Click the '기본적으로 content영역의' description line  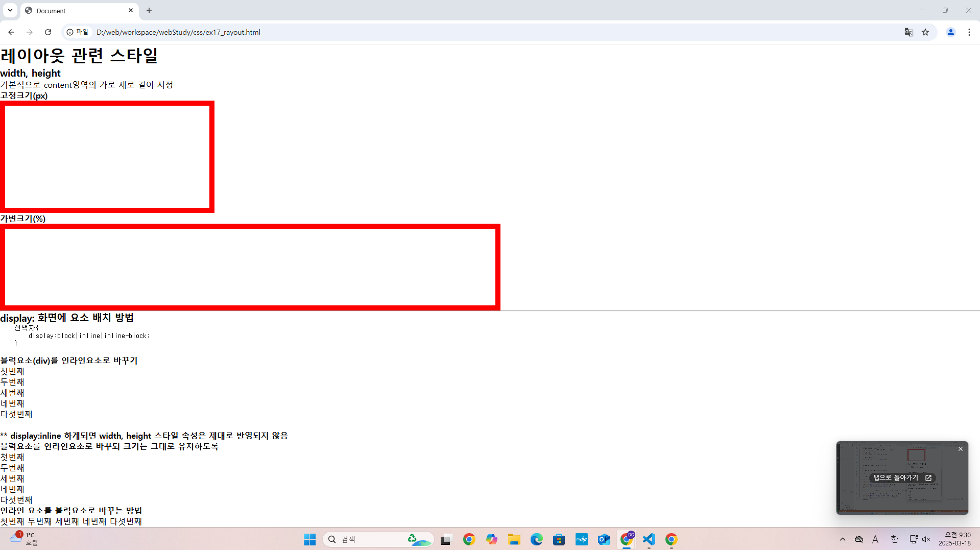pos(87,85)
